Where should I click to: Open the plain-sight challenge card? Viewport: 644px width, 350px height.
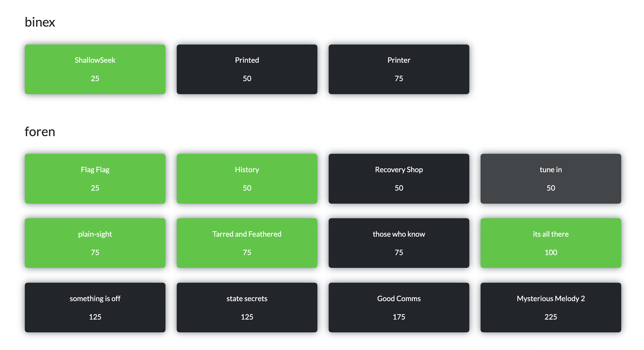point(95,243)
